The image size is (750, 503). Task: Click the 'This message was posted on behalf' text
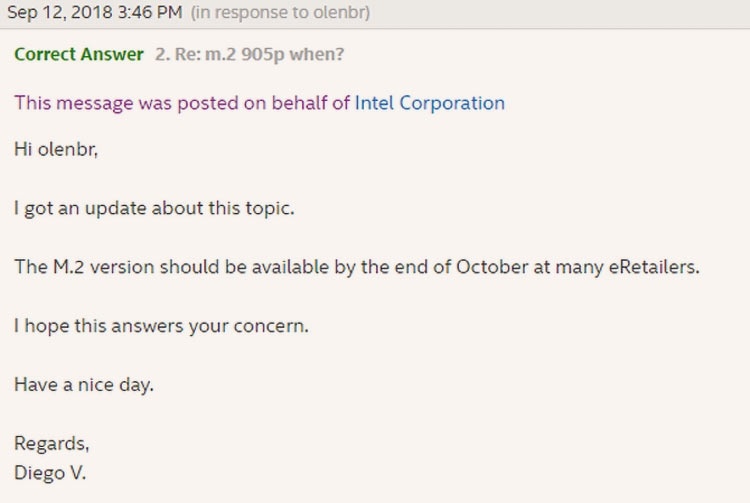point(182,103)
